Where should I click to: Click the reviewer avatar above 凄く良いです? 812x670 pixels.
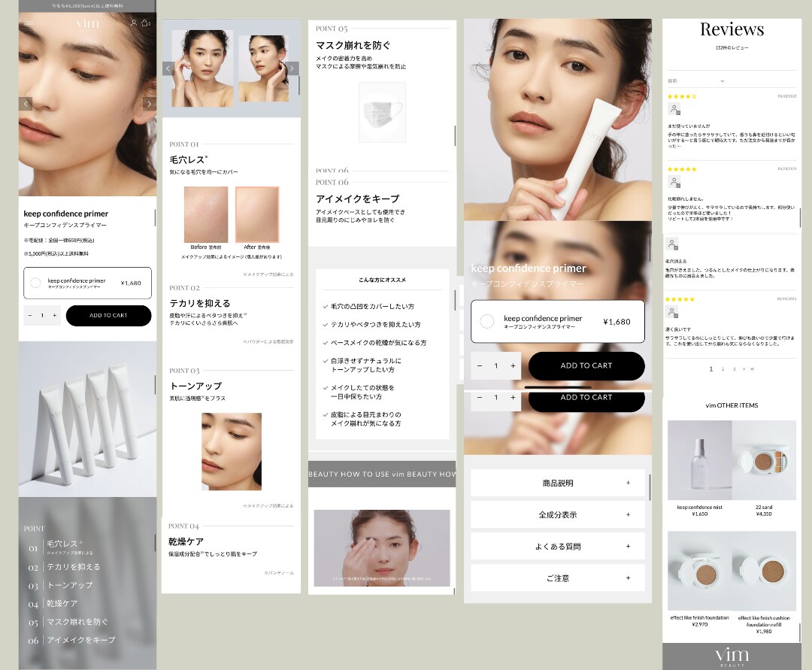(x=671, y=312)
